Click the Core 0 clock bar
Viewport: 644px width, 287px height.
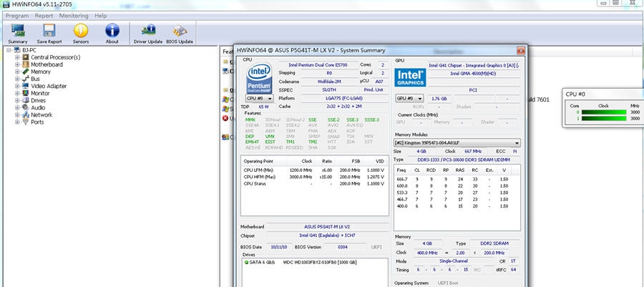604,112
